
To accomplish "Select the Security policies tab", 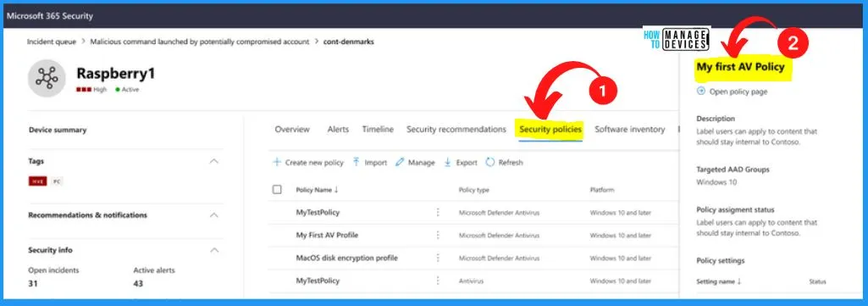I will click(x=550, y=129).
